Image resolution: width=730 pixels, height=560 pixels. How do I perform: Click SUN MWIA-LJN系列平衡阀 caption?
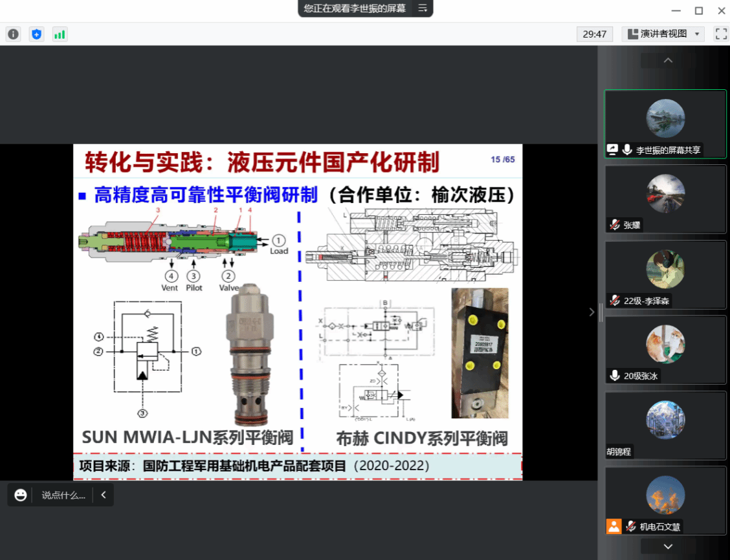pyautogui.click(x=188, y=438)
